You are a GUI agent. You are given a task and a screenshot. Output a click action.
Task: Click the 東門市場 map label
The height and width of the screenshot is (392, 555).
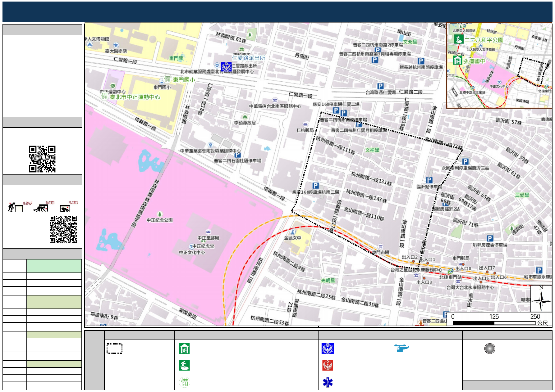[x=380, y=252]
